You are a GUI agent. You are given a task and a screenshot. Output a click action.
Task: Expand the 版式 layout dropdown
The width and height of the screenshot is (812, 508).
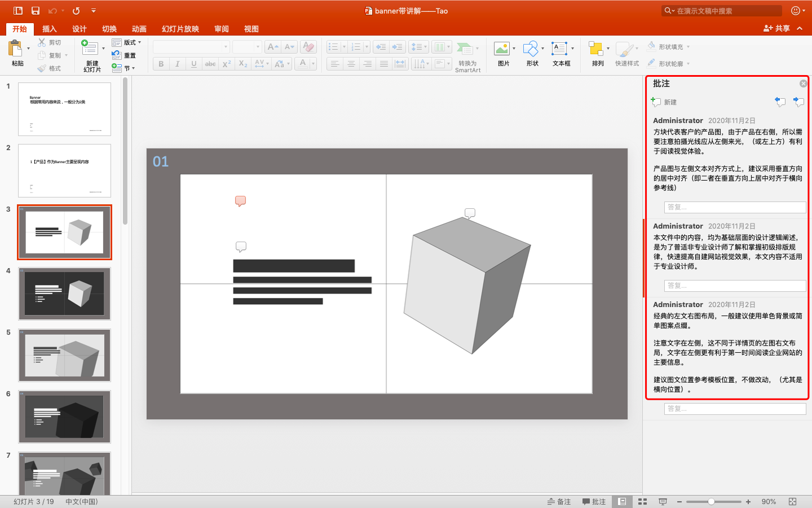[139, 42]
